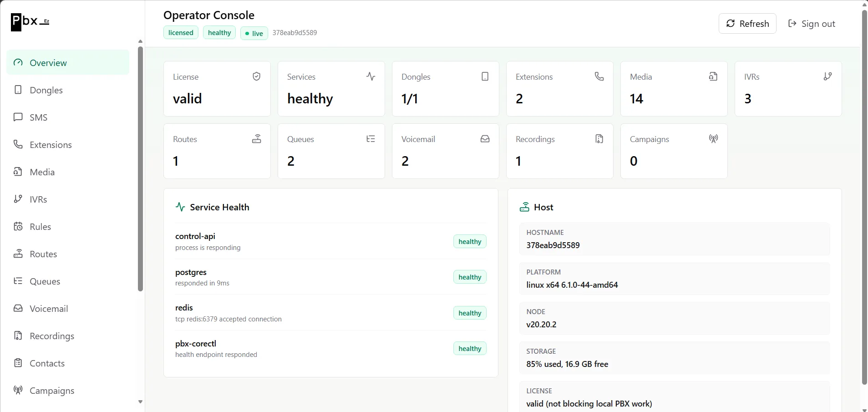Click platform value 'linux x64 6.1.0-44-amd64'
This screenshot has width=868, height=412.
coord(572,285)
